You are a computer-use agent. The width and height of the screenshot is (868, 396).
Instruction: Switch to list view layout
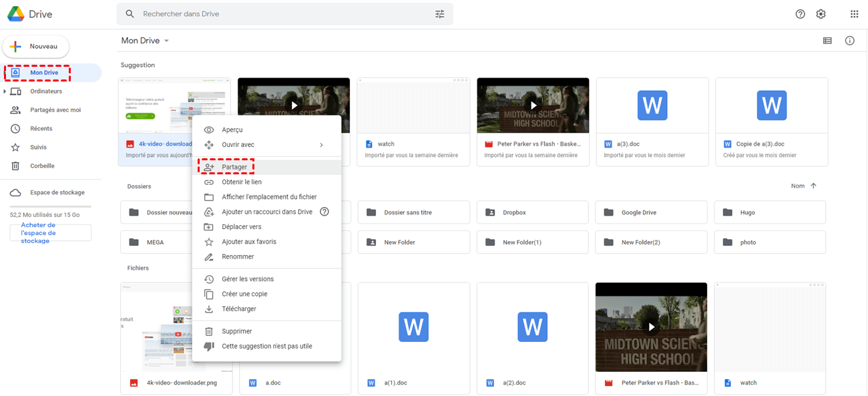click(827, 41)
